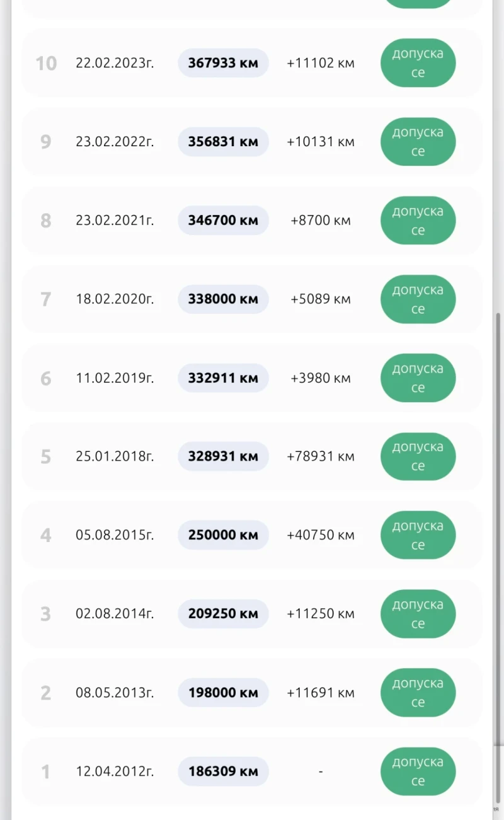Click the green badge for 22.02.2023 inspection

[x=418, y=63]
